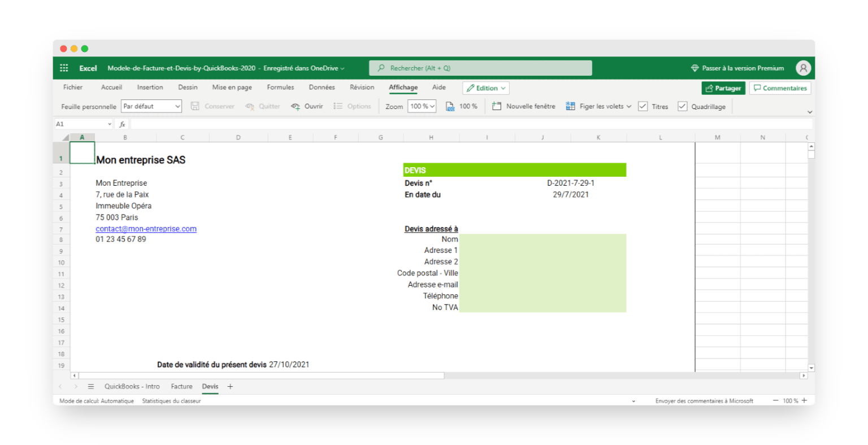Open the all-sheets hamburger list icon
The height and width of the screenshot is (445, 868).
point(91,386)
